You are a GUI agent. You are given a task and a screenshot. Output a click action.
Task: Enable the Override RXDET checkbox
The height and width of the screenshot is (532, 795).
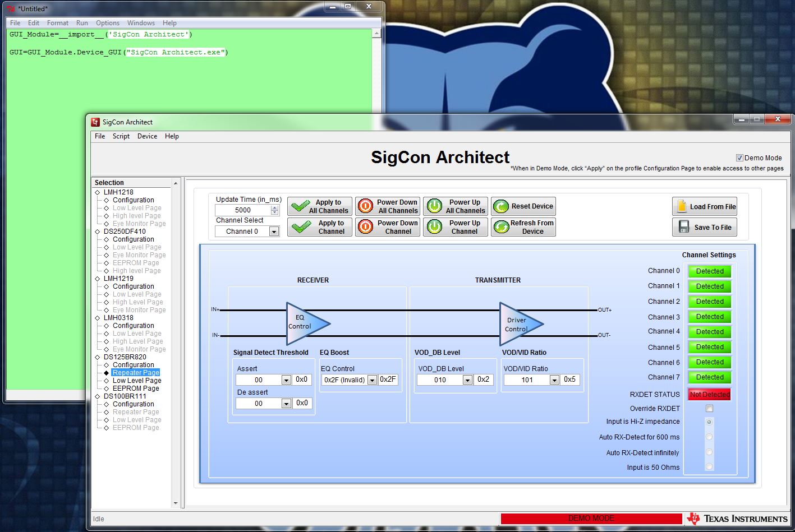click(710, 409)
